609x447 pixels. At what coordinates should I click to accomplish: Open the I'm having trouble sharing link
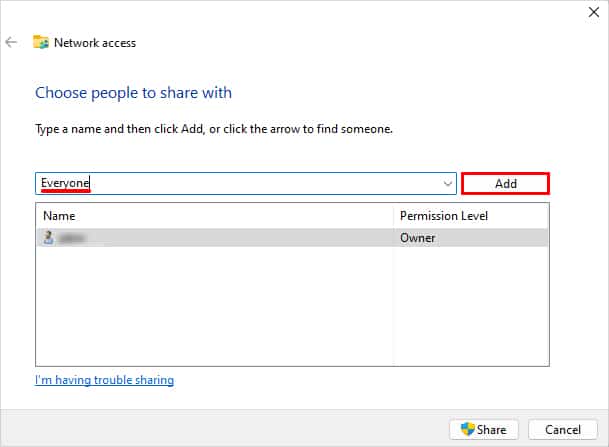pyautogui.click(x=104, y=380)
